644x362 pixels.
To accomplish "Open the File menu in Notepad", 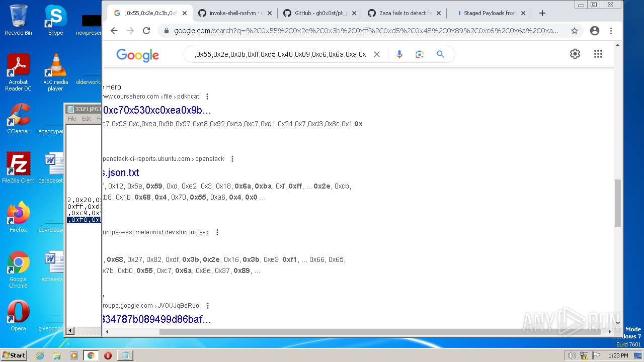I will click(x=72, y=119).
